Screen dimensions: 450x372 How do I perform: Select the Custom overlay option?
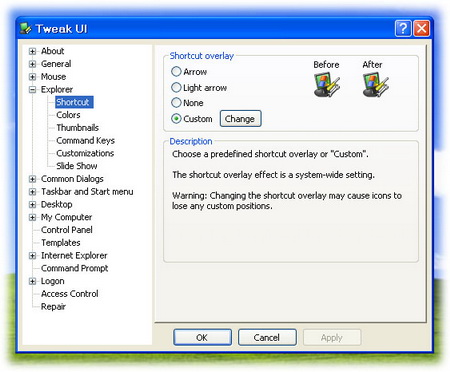[x=176, y=119]
